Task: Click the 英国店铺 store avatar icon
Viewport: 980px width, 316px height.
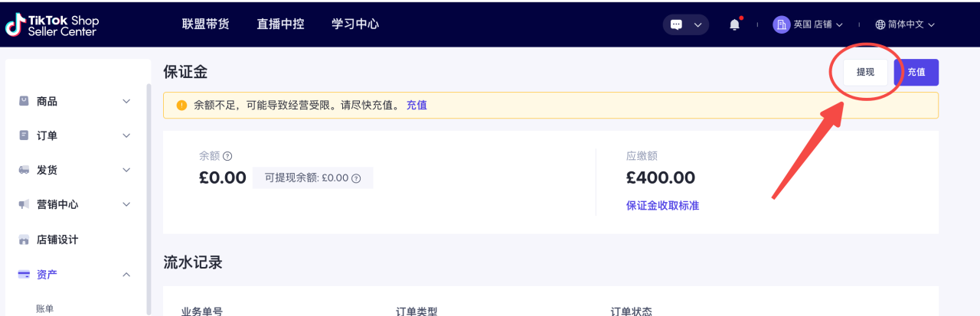Action: click(x=781, y=24)
